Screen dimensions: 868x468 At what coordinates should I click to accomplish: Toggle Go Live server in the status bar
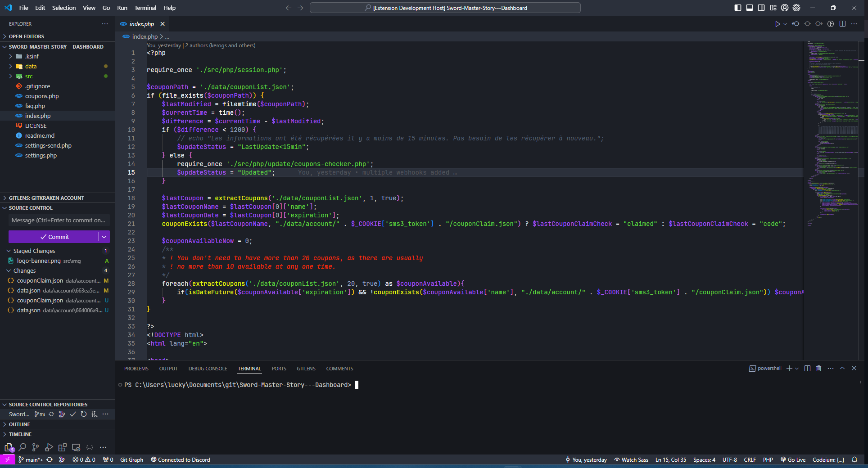click(x=793, y=459)
